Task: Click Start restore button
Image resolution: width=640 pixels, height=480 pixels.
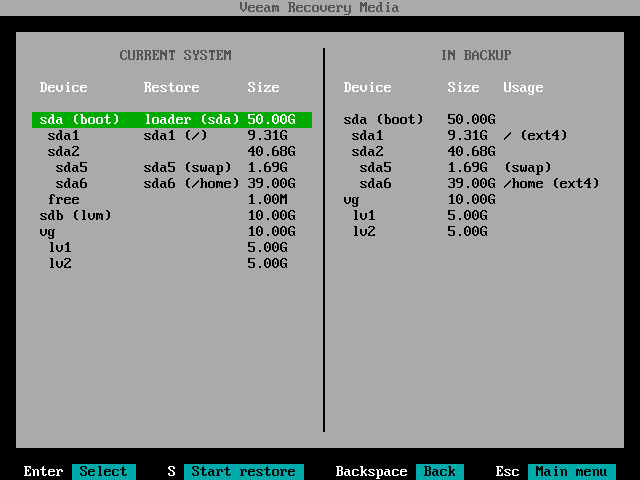Action: coord(244,471)
